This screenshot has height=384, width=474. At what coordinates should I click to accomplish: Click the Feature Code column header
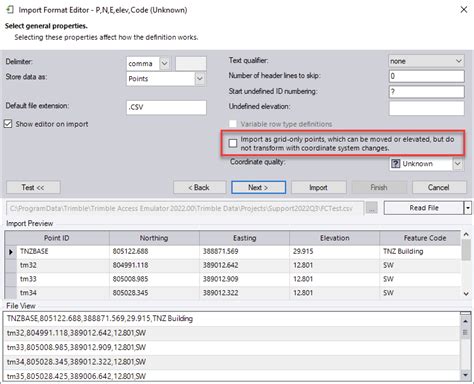pos(420,238)
